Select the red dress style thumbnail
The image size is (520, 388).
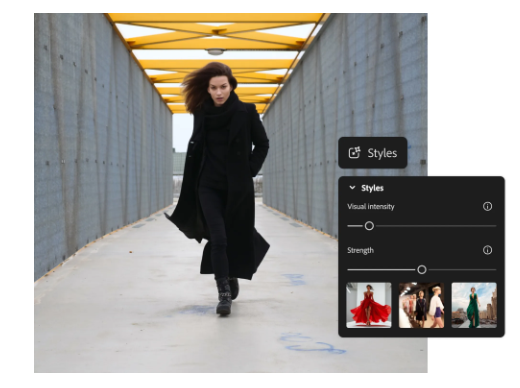pyautogui.click(x=369, y=305)
